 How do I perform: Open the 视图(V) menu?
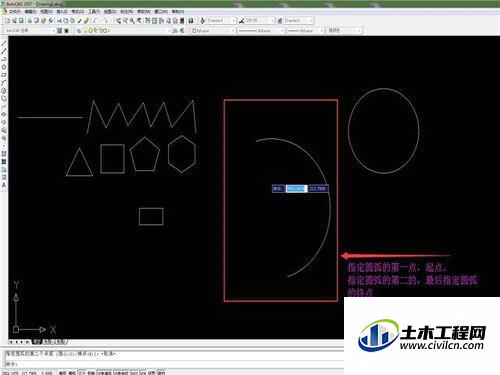(x=46, y=12)
